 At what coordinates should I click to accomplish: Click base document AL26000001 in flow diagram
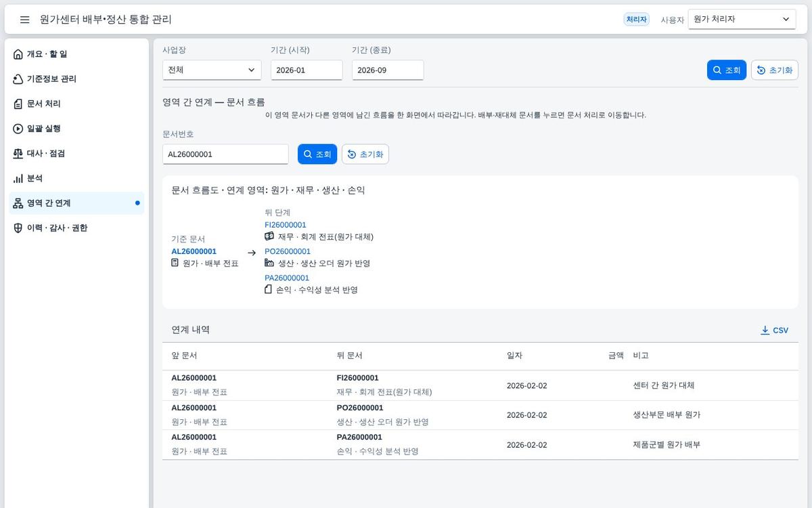[x=194, y=251]
